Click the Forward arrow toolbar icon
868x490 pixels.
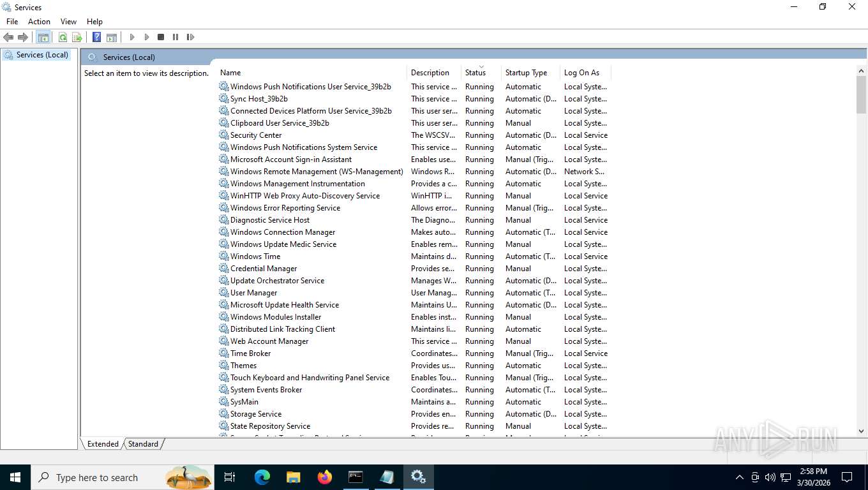tap(23, 37)
